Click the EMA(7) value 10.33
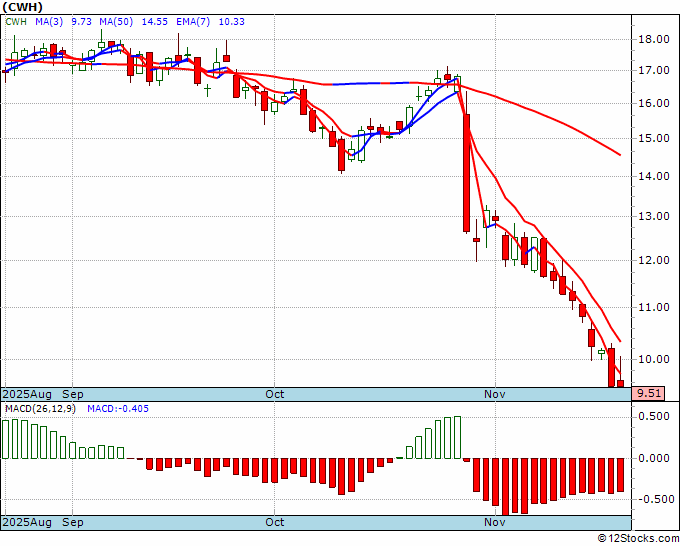Screen dimensions: 680x546 [232, 21]
